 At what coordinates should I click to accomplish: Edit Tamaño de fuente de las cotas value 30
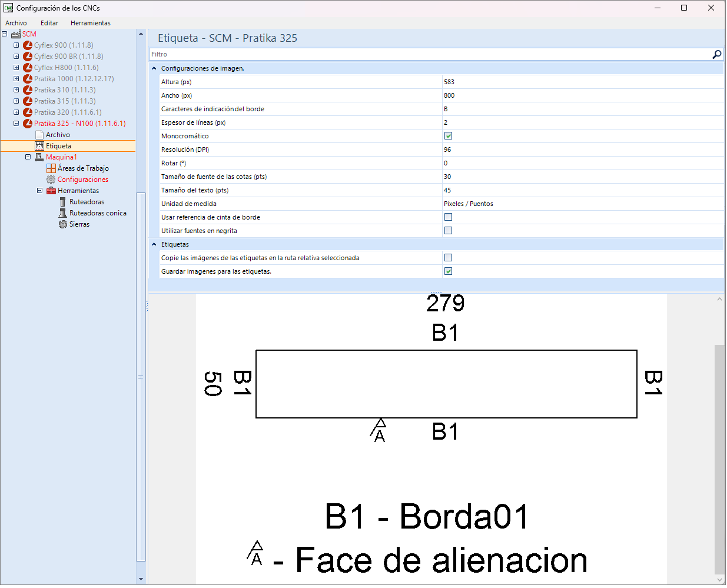(x=583, y=177)
